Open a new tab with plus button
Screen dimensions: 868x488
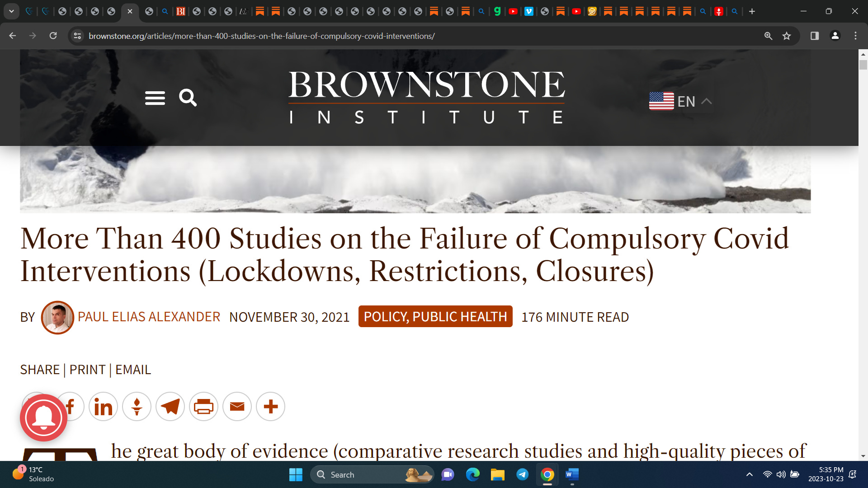[752, 11]
